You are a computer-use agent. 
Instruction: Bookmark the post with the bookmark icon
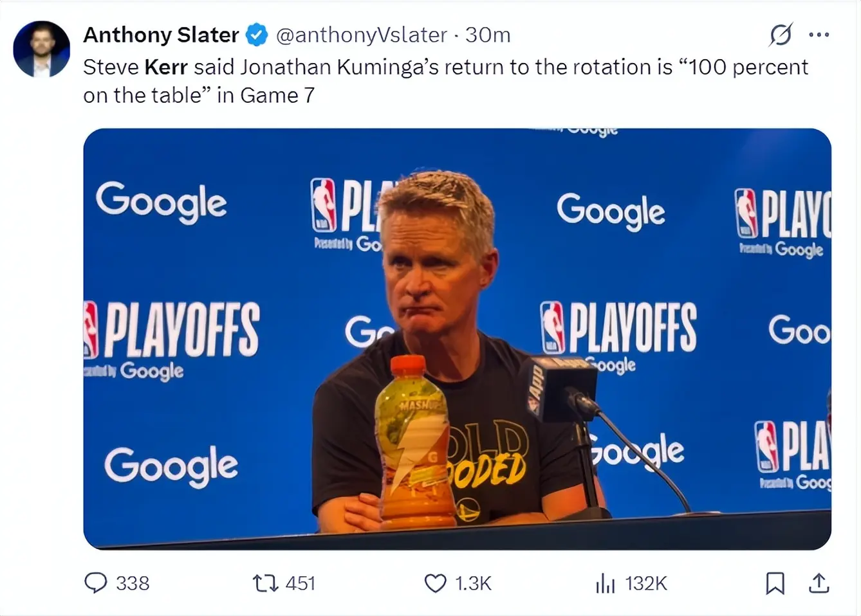pos(775,583)
